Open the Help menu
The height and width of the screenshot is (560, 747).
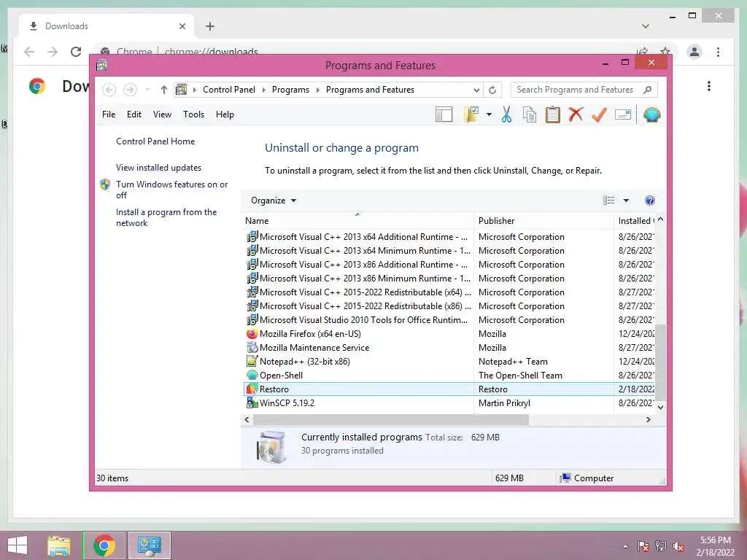point(225,114)
